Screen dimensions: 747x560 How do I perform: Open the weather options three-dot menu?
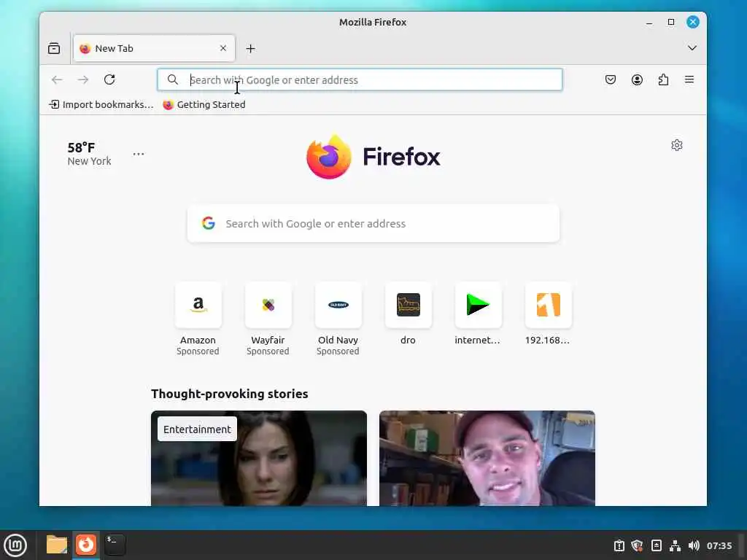pyautogui.click(x=139, y=154)
